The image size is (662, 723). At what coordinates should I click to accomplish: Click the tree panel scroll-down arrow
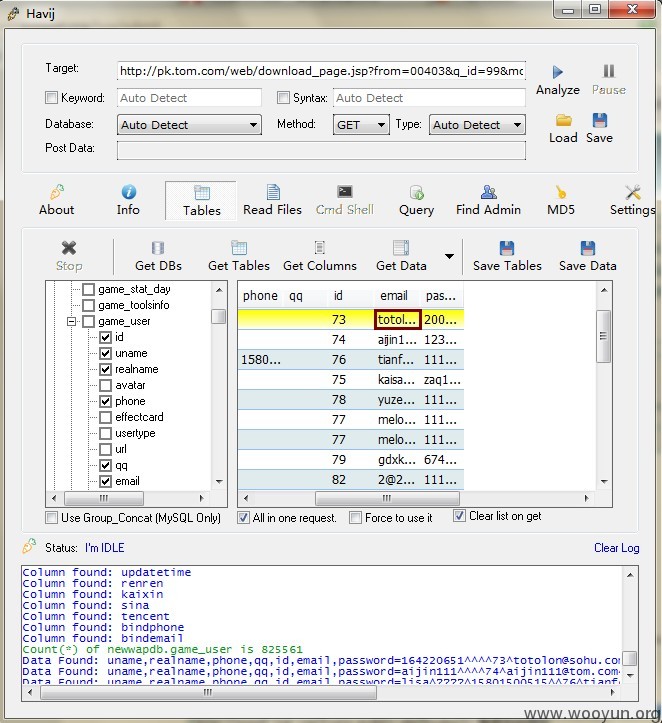pos(219,482)
